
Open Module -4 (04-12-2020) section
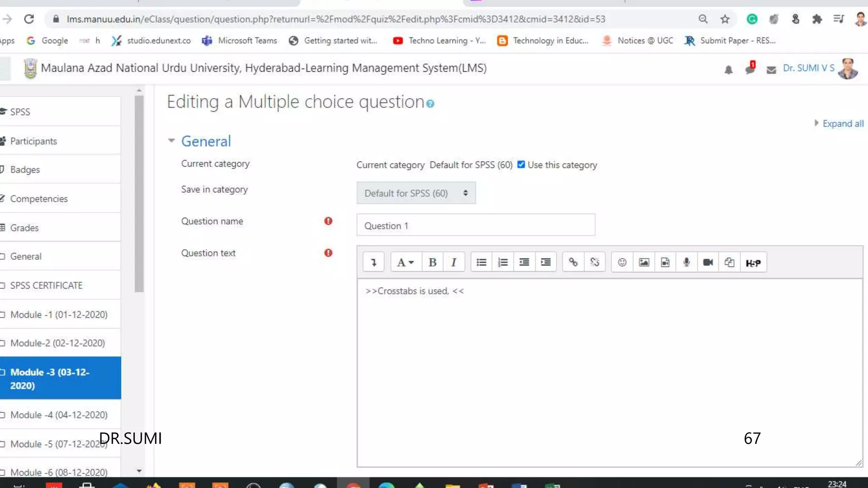(x=58, y=415)
